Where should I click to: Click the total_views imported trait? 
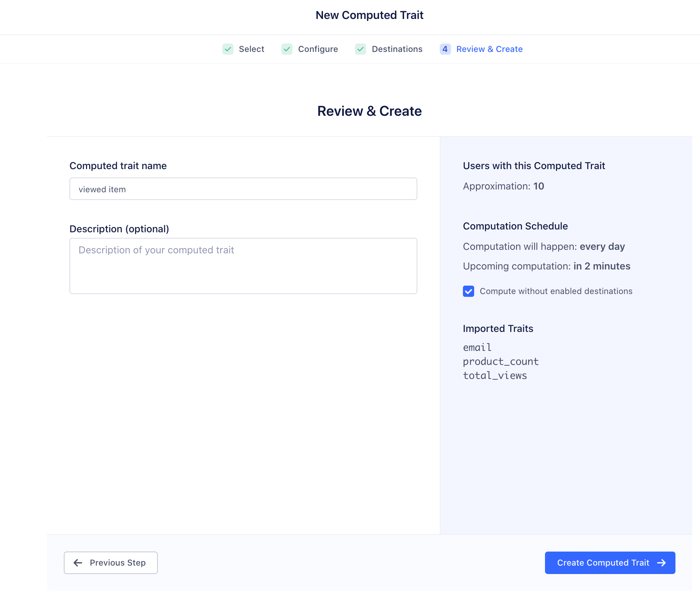tap(494, 375)
